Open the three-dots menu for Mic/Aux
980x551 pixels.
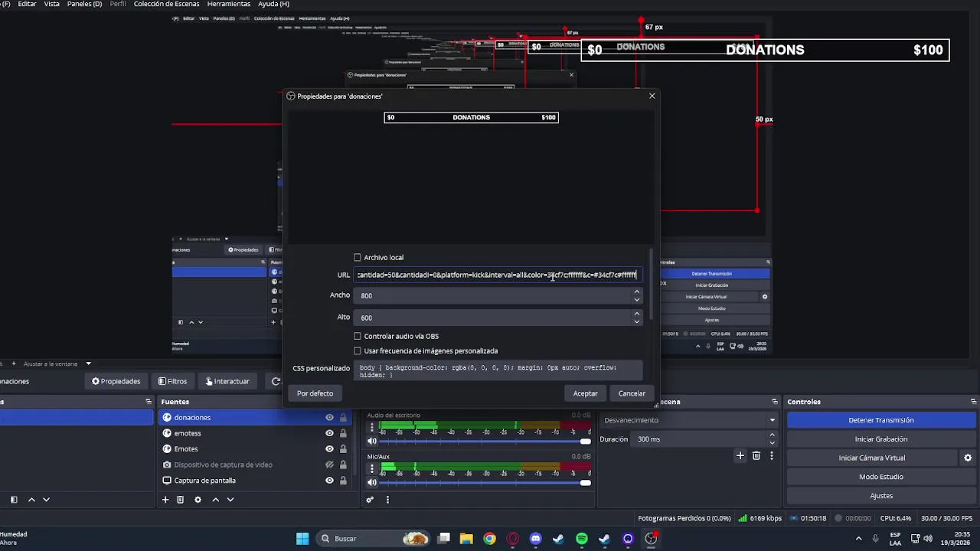[x=372, y=468]
